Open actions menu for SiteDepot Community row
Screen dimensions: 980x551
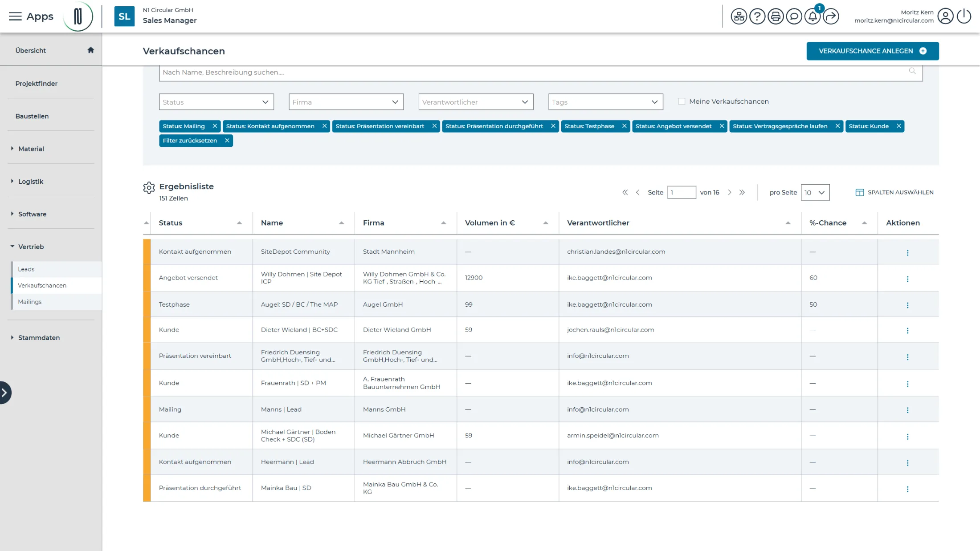click(x=907, y=252)
